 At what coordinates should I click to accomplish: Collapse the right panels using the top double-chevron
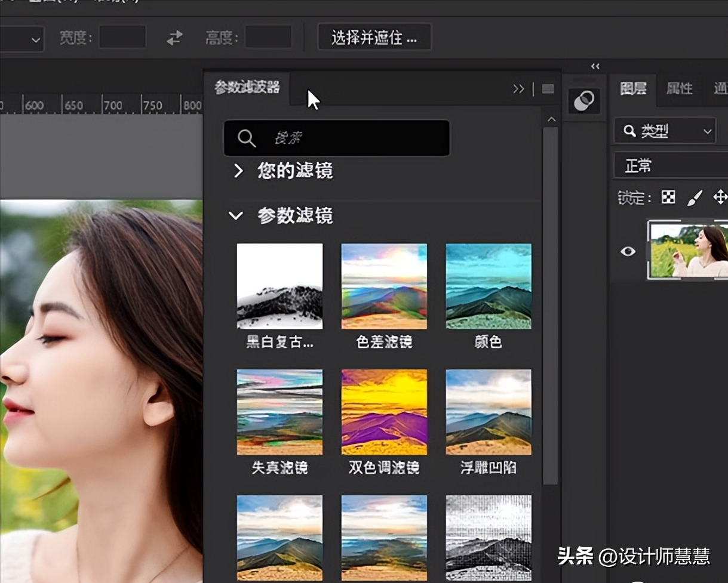click(595, 66)
